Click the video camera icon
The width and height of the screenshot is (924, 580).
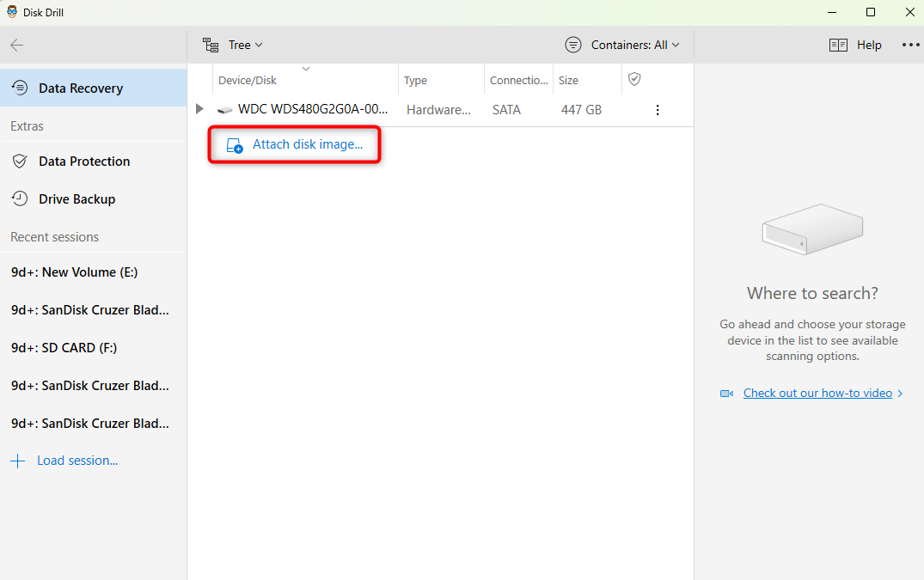(726, 394)
